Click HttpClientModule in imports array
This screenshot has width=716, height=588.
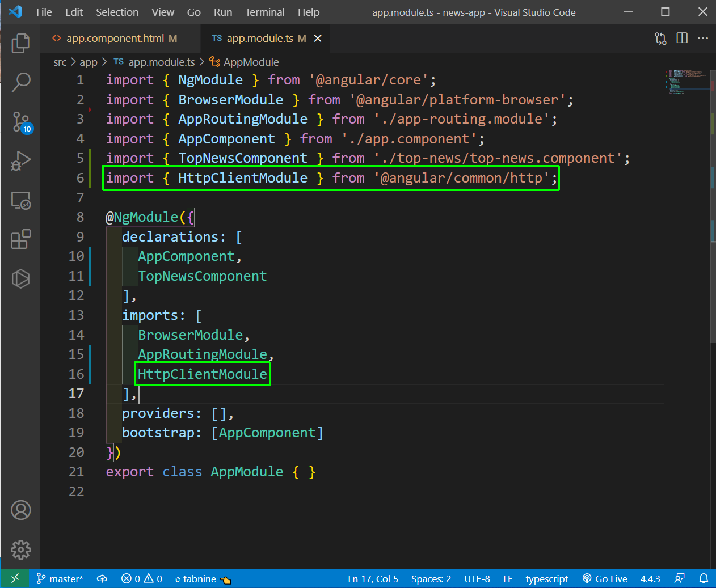tap(203, 374)
